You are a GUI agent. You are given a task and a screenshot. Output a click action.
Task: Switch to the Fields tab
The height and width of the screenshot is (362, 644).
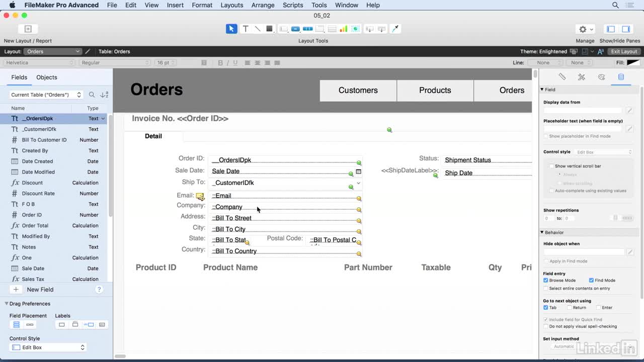click(x=19, y=77)
